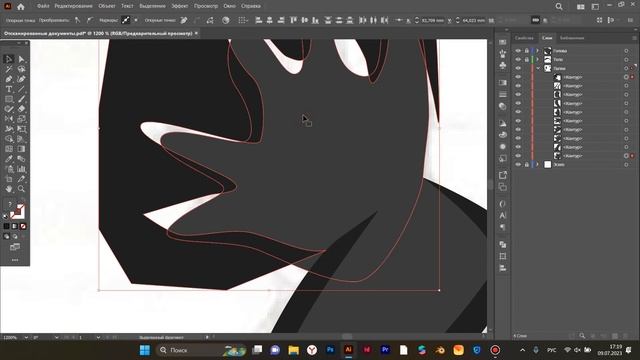Open the Файл menu
This screenshot has height=360, width=640.
(x=43, y=6)
